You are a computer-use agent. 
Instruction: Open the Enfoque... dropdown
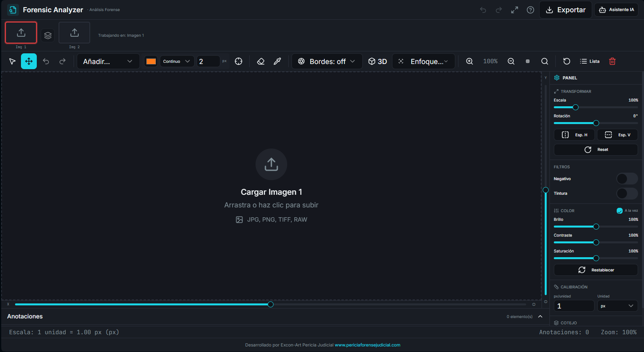tap(424, 61)
